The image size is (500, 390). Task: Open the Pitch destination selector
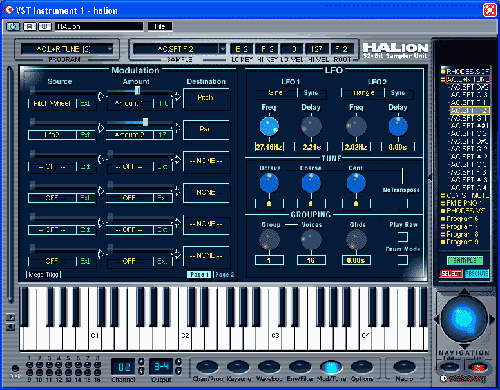pyautogui.click(x=206, y=98)
